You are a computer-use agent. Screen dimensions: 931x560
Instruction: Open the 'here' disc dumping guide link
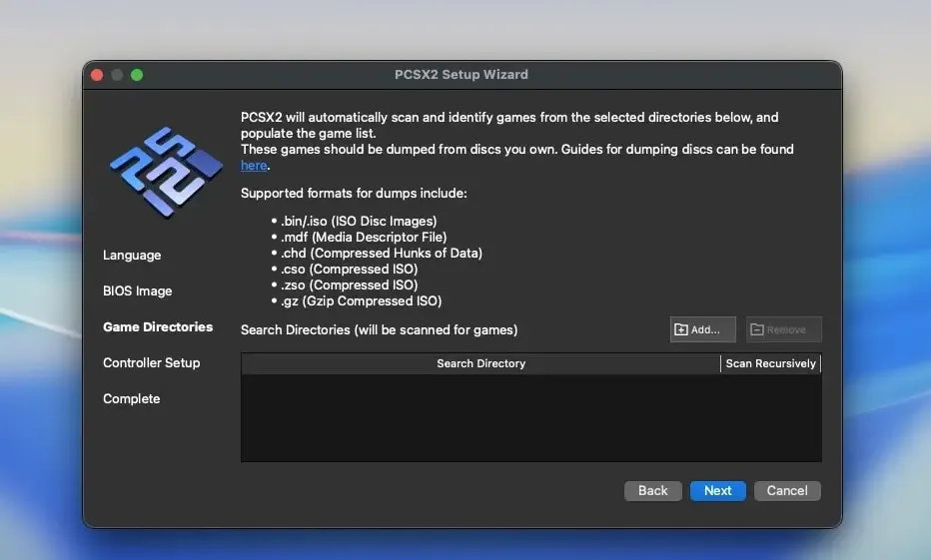point(254,166)
